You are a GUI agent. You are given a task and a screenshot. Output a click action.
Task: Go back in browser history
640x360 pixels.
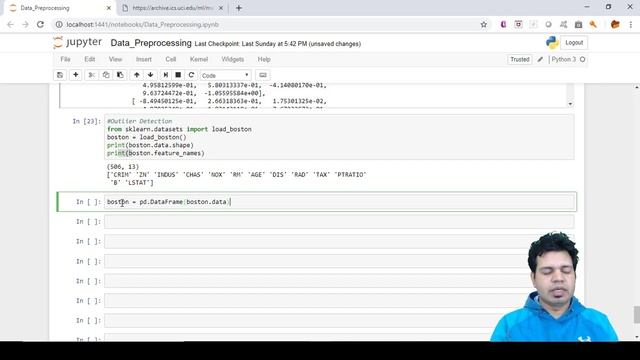(x=10, y=24)
